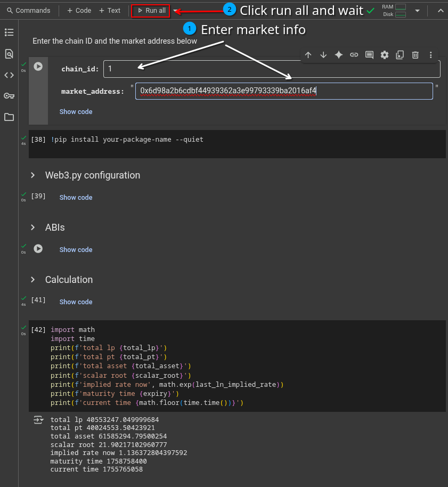Copy the cell link using link icon

(x=354, y=55)
